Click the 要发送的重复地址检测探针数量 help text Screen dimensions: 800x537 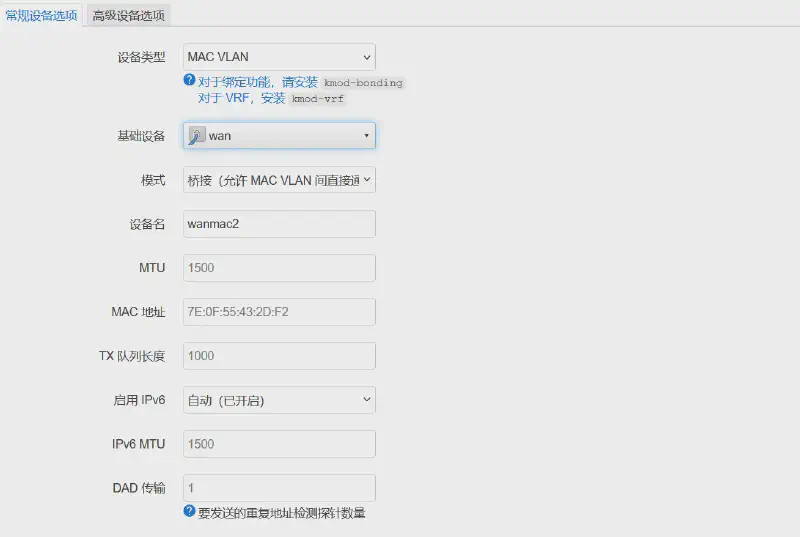coord(281,513)
